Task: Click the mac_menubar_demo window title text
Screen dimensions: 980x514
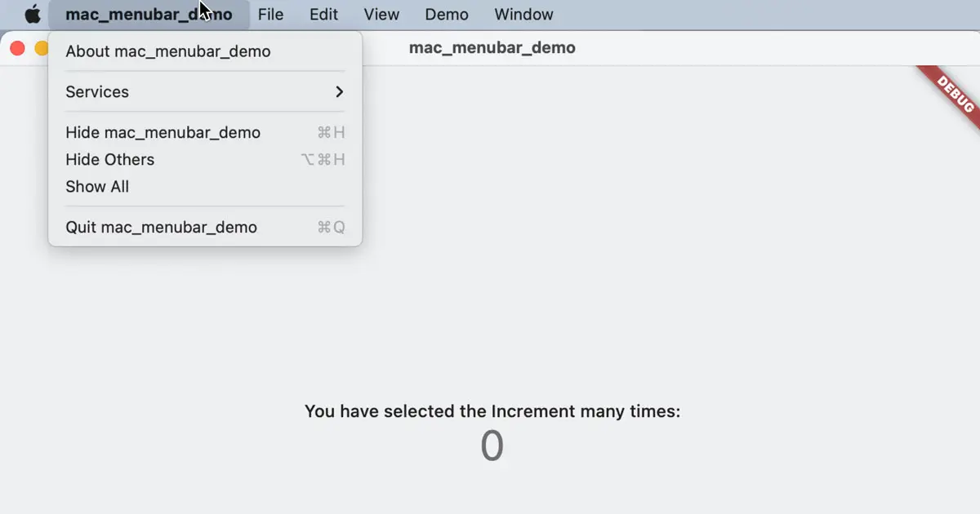Action: click(x=492, y=47)
